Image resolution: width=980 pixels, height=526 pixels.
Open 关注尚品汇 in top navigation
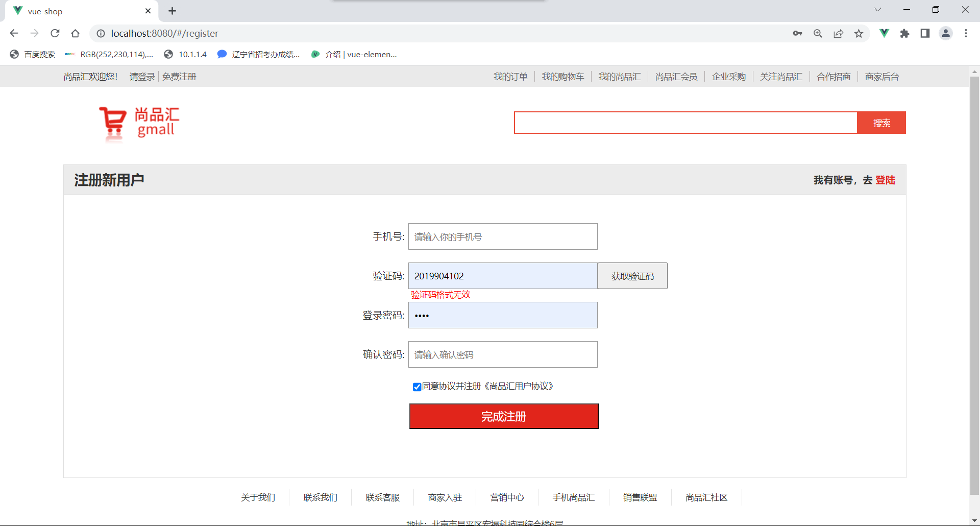781,77
